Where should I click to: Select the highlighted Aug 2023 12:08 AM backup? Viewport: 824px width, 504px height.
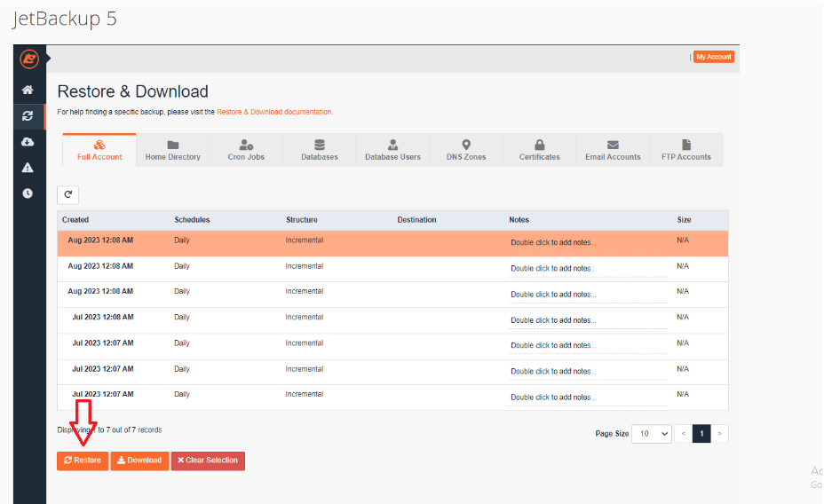(392, 243)
